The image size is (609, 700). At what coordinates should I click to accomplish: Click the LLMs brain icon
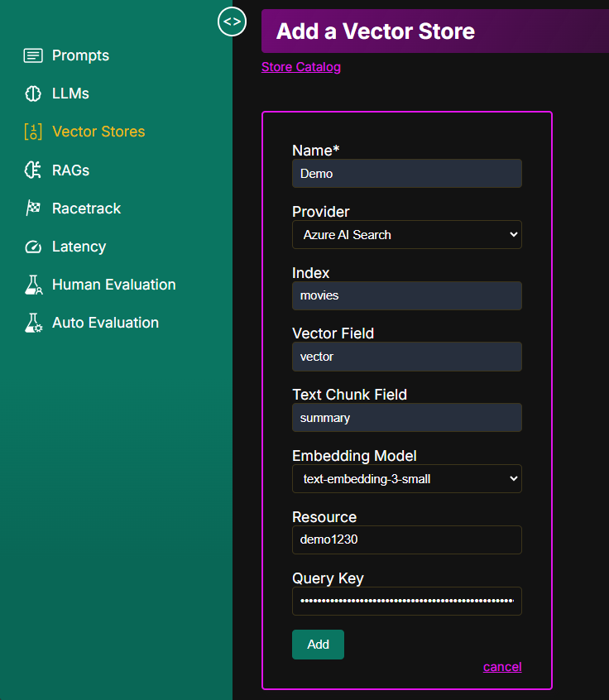33,93
